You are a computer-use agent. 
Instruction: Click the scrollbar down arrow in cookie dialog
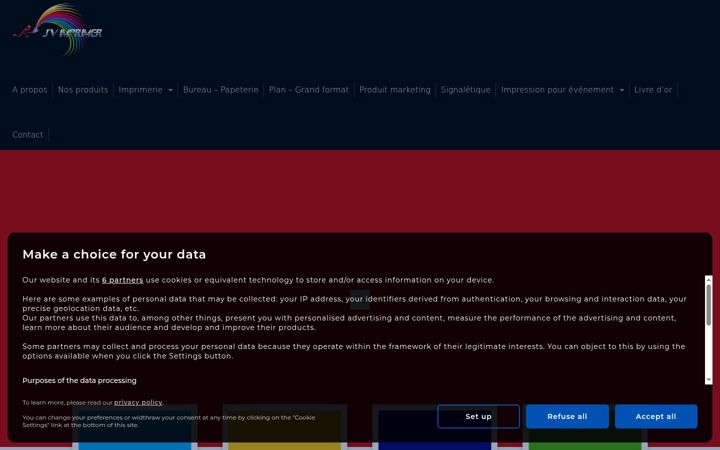709,380
